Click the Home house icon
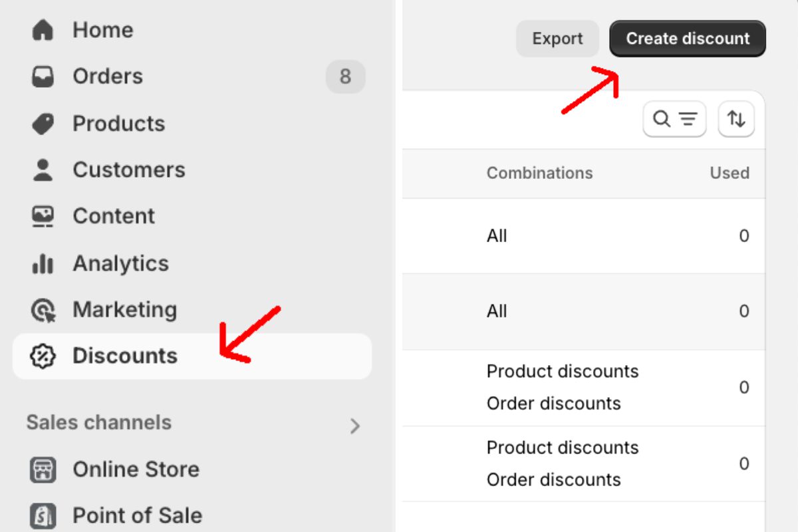798x532 pixels. [x=43, y=30]
